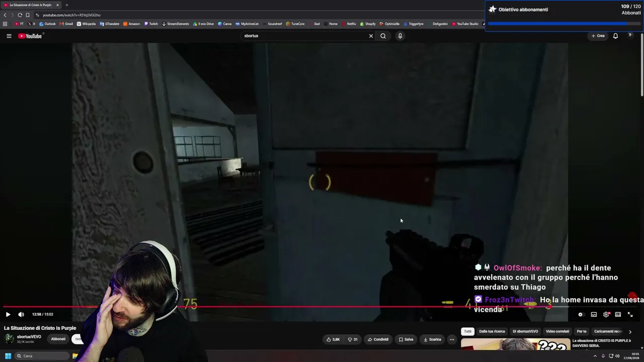This screenshot has height=362, width=644.
Task: Clear the 'sbortus' search text
Action: coord(371,36)
